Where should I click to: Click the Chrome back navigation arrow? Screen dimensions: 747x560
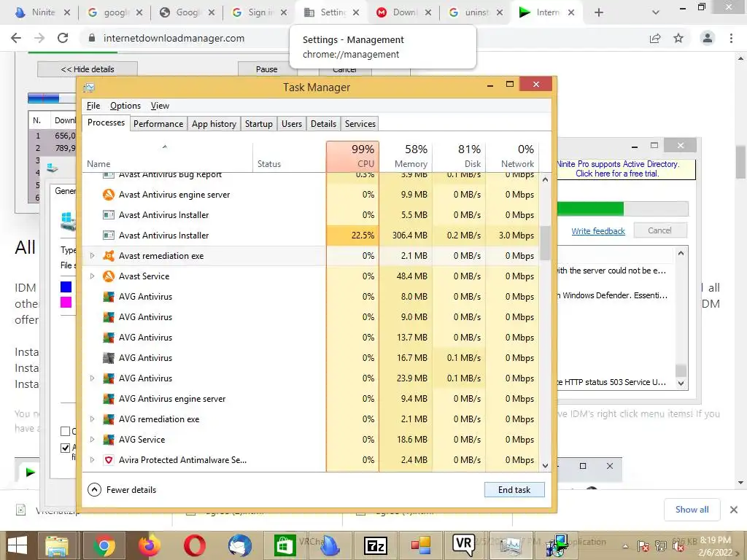point(16,38)
